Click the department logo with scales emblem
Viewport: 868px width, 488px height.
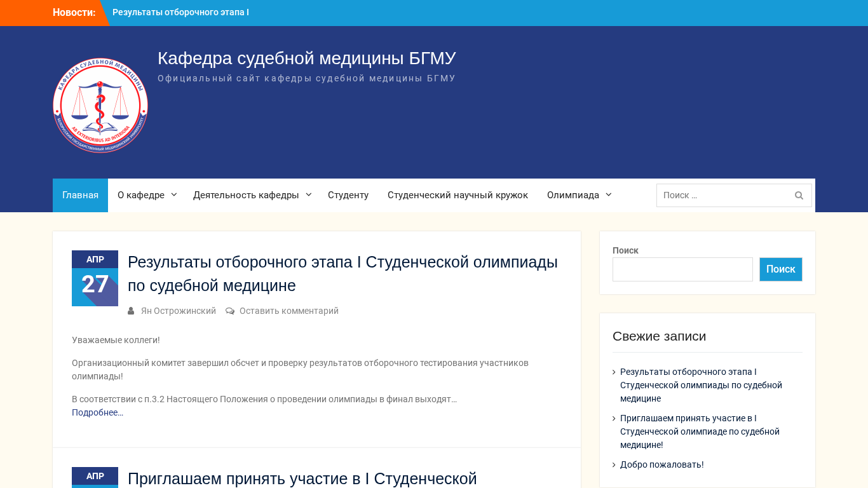coord(100,105)
